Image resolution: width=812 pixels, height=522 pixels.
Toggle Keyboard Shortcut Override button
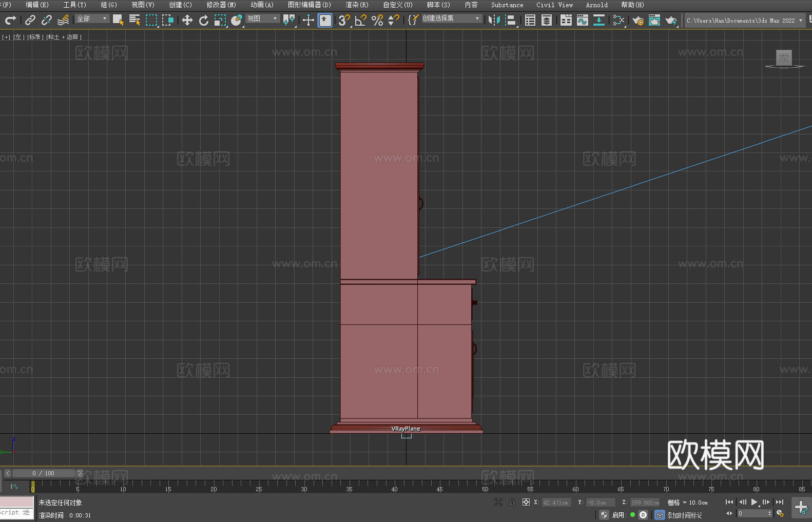pos(325,20)
